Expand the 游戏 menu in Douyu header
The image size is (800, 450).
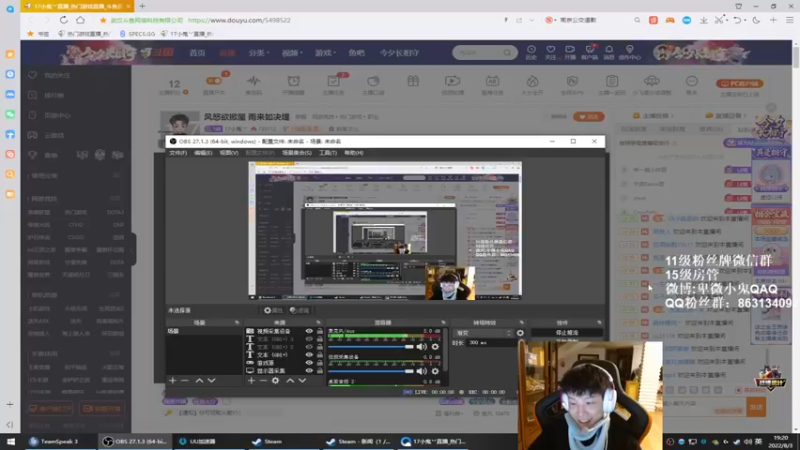tap(326, 53)
